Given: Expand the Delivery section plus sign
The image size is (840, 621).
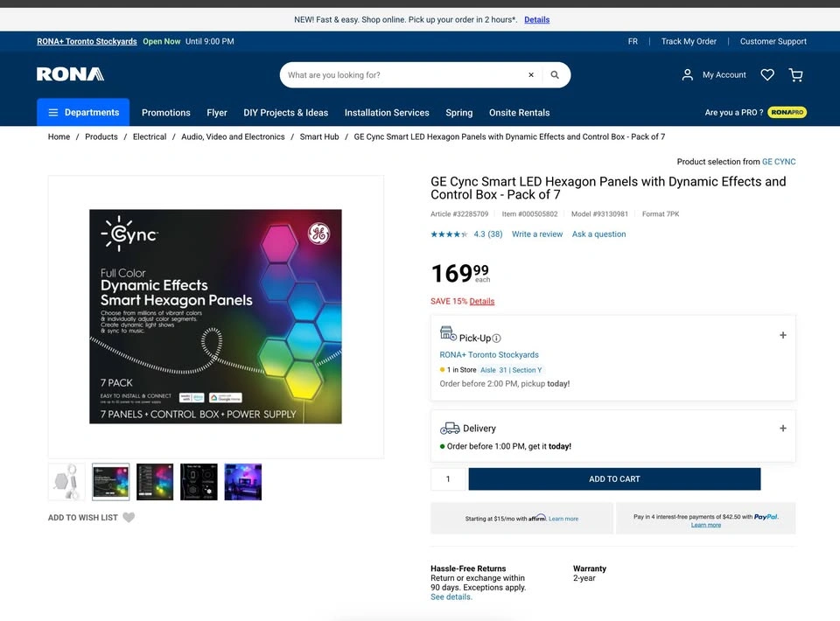Looking at the screenshot, I should 782,429.
